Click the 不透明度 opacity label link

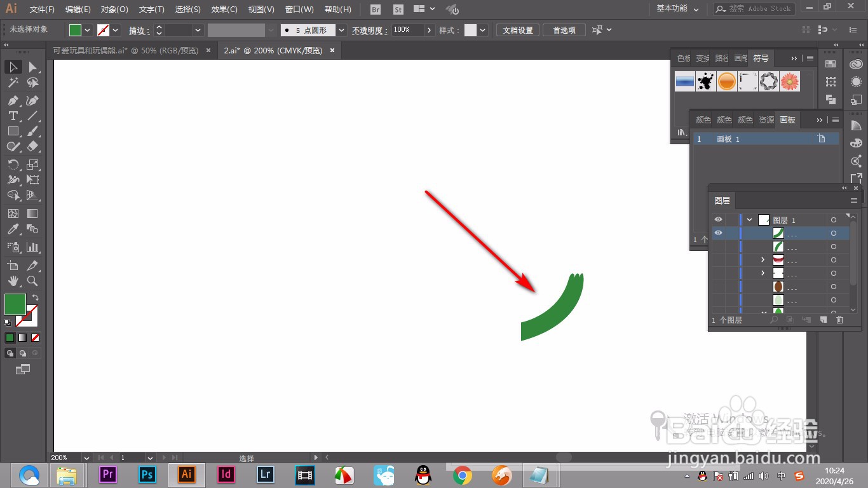pos(369,30)
